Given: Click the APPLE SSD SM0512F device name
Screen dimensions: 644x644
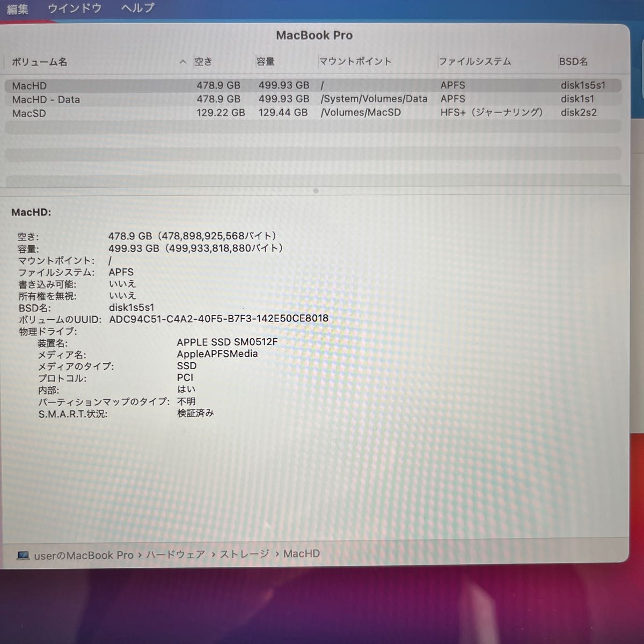Looking at the screenshot, I should [x=228, y=342].
